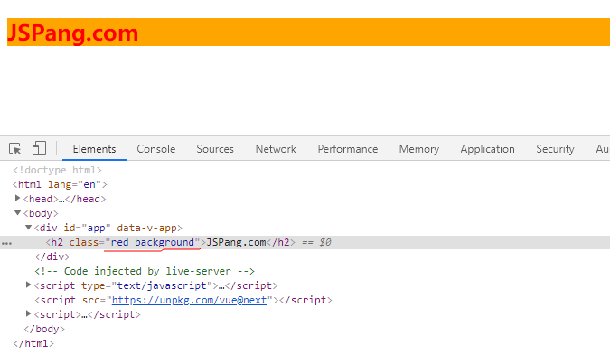Open the Sources tab

(215, 149)
